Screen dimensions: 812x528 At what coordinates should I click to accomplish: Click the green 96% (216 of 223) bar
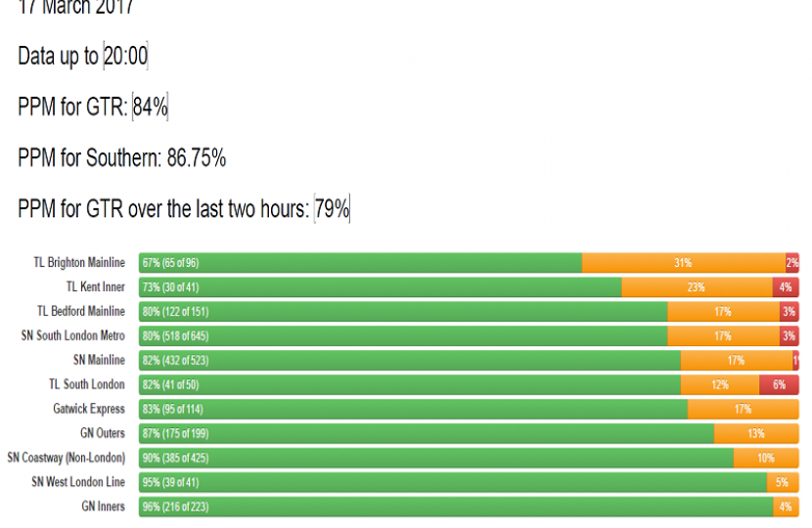point(456,506)
